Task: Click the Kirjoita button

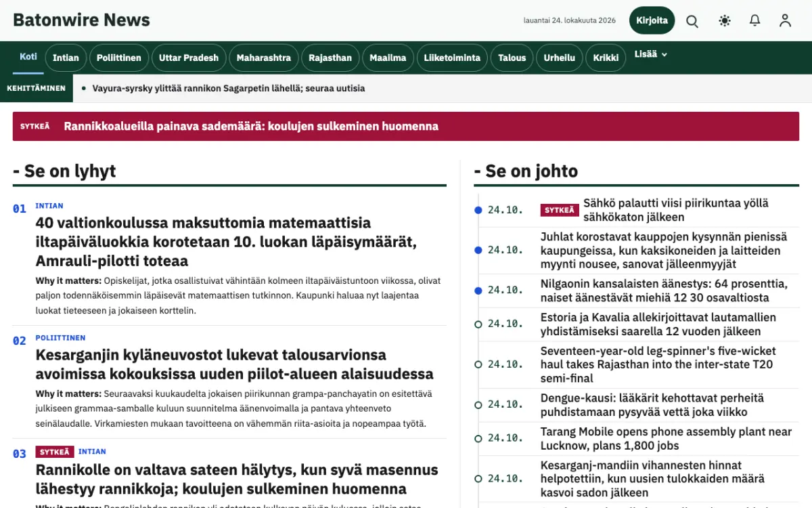Action: pyautogui.click(x=652, y=20)
